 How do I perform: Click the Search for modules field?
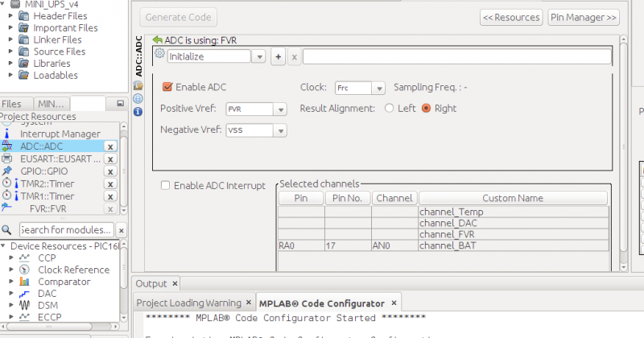click(x=68, y=230)
